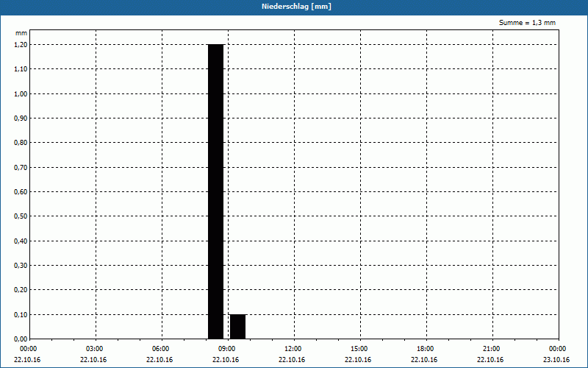Click the 12:00 time axis label
Image resolution: width=588 pixels, height=368 pixels.
(x=293, y=349)
